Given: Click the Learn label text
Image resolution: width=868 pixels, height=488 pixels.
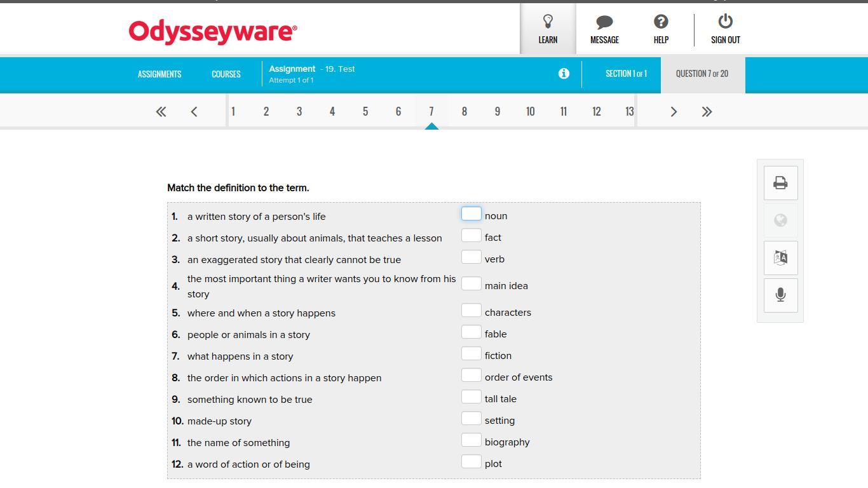Looking at the screenshot, I should pos(548,40).
